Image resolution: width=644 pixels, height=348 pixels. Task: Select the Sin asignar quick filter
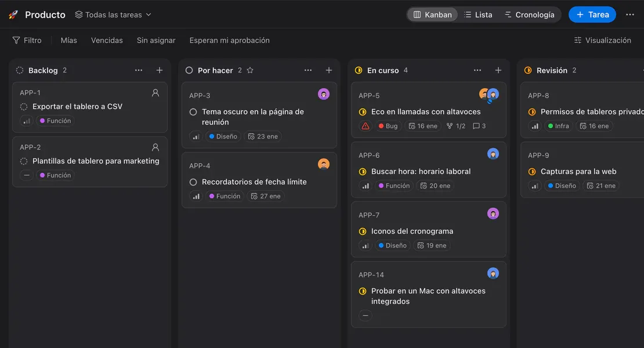coord(156,40)
